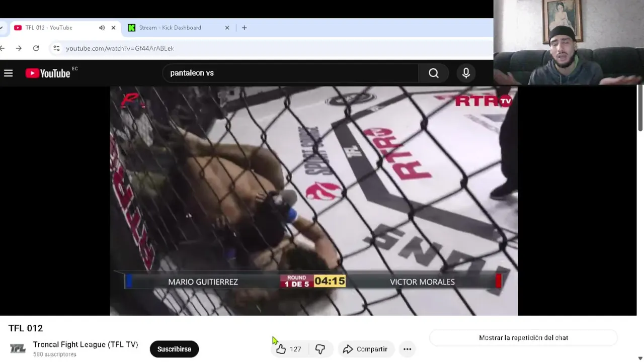Click the Kick favicon on the dashboard tab
Screen dimensions: 644x362
click(131, 28)
